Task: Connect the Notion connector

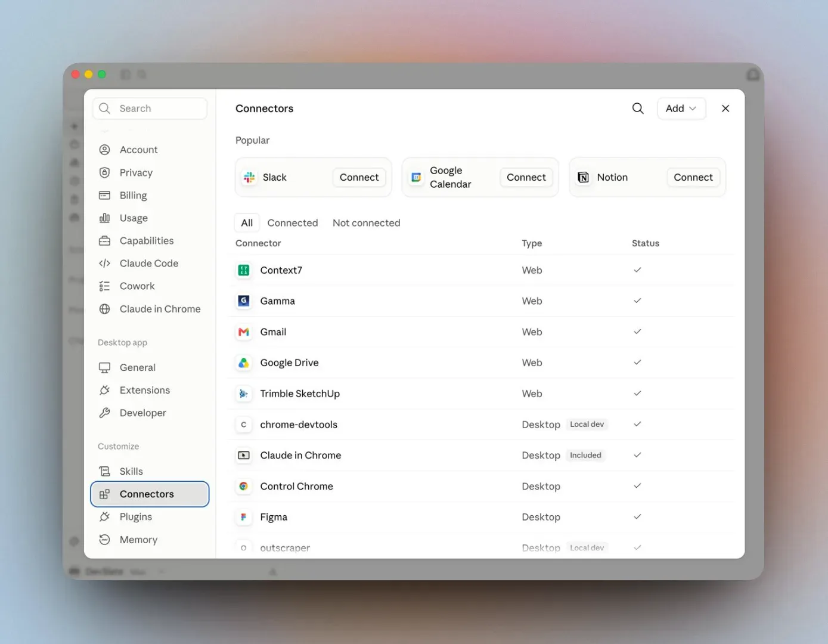Action: point(693,177)
